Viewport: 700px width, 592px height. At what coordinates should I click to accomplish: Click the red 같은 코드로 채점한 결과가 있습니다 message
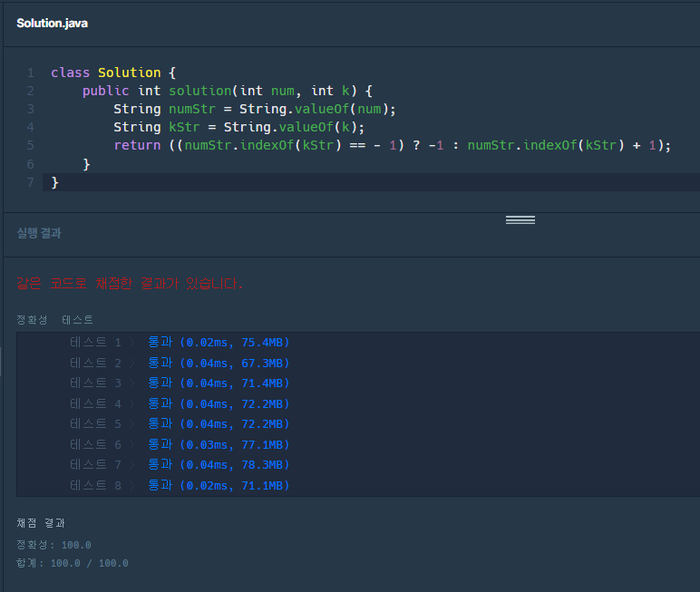pyautogui.click(x=130, y=283)
